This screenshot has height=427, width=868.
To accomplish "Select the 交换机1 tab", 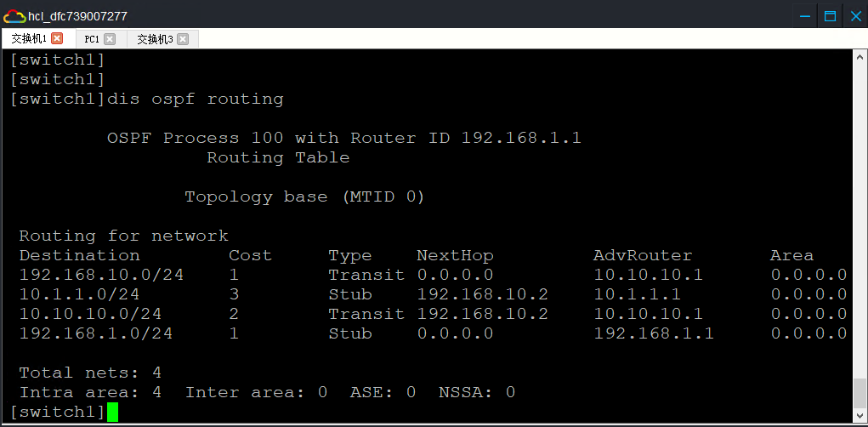I will click(x=29, y=39).
